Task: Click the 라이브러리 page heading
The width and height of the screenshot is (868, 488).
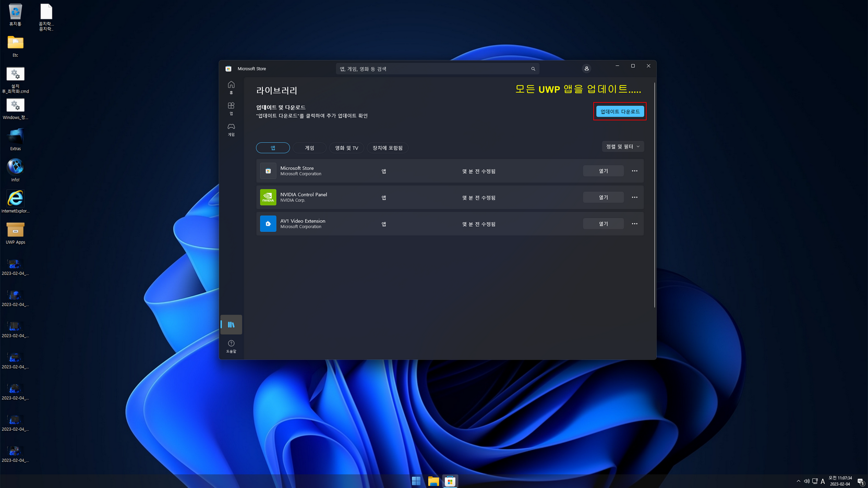Action: (276, 90)
